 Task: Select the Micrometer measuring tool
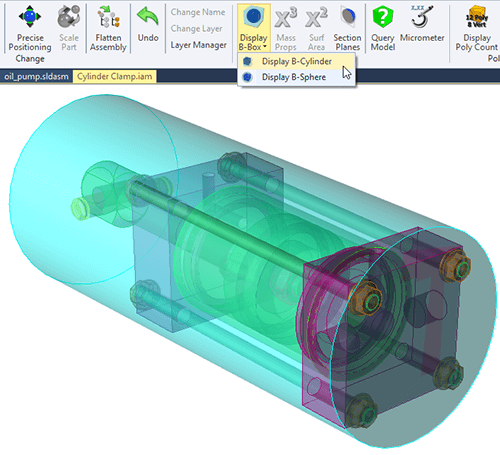coord(422,24)
